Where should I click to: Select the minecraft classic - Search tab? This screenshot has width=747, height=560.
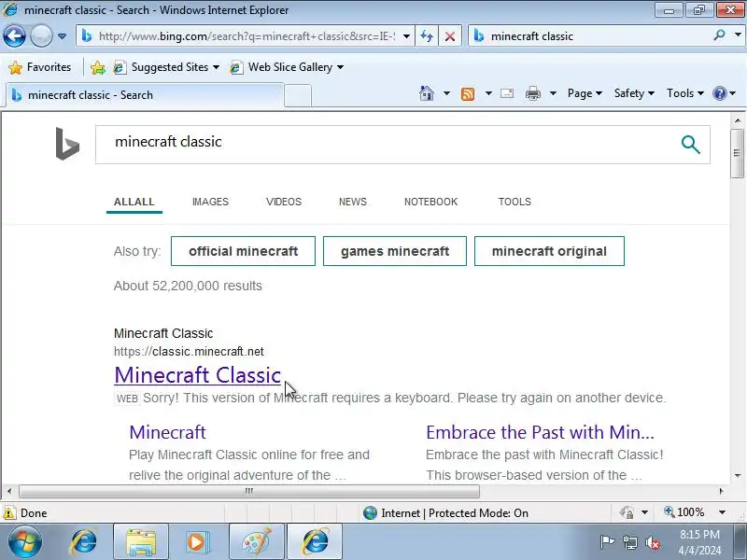click(145, 95)
